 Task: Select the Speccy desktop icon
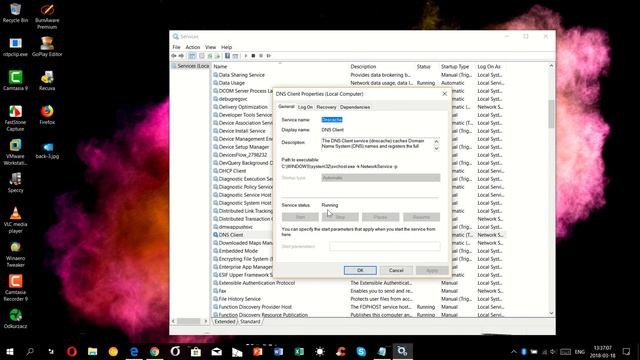point(16,182)
